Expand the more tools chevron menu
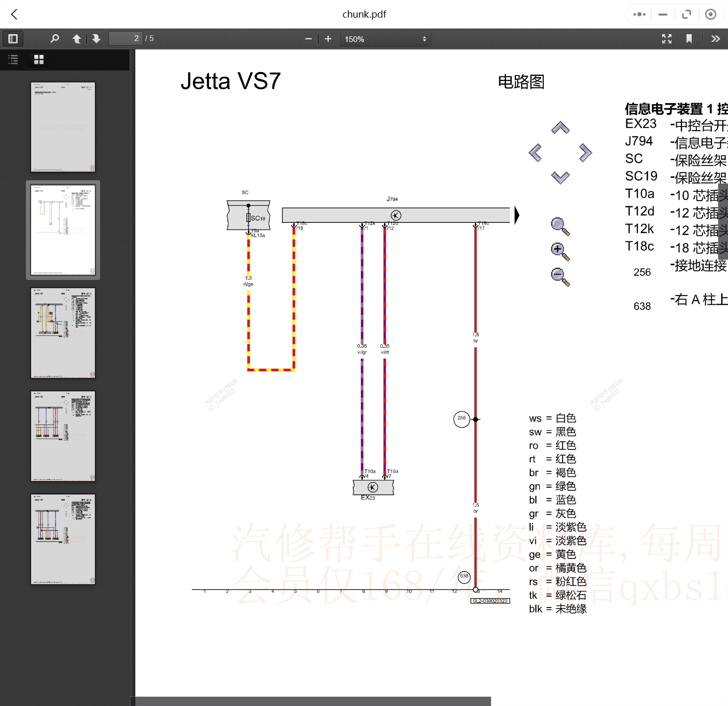The width and height of the screenshot is (728, 706). click(716, 38)
